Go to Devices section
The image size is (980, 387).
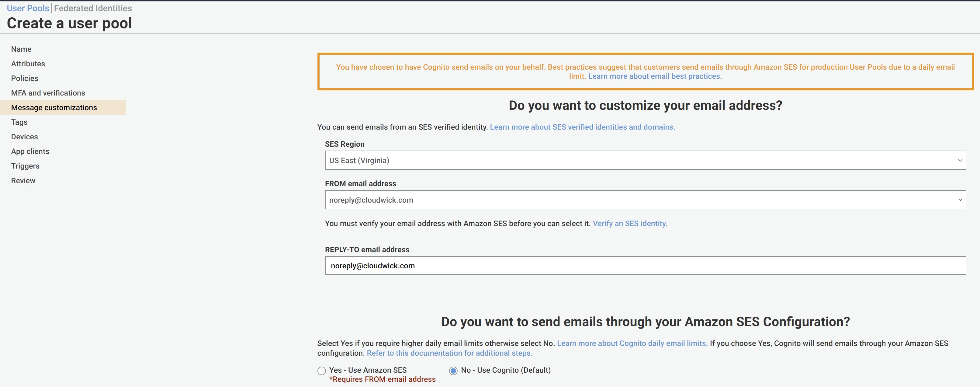[24, 137]
